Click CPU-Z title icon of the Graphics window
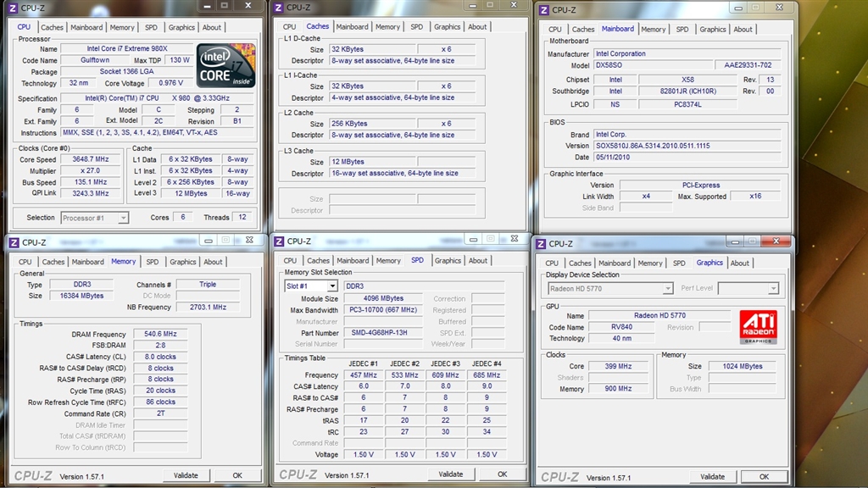868x488 pixels. (x=539, y=243)
